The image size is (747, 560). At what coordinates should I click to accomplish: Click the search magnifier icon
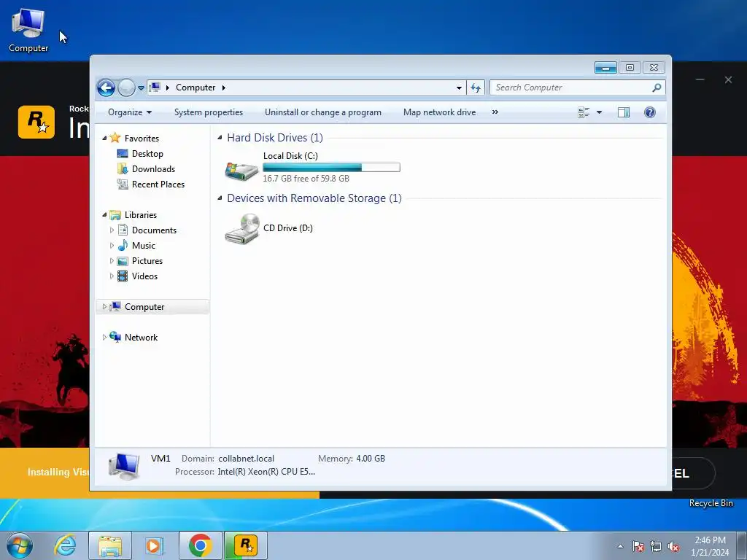point(657,87)
